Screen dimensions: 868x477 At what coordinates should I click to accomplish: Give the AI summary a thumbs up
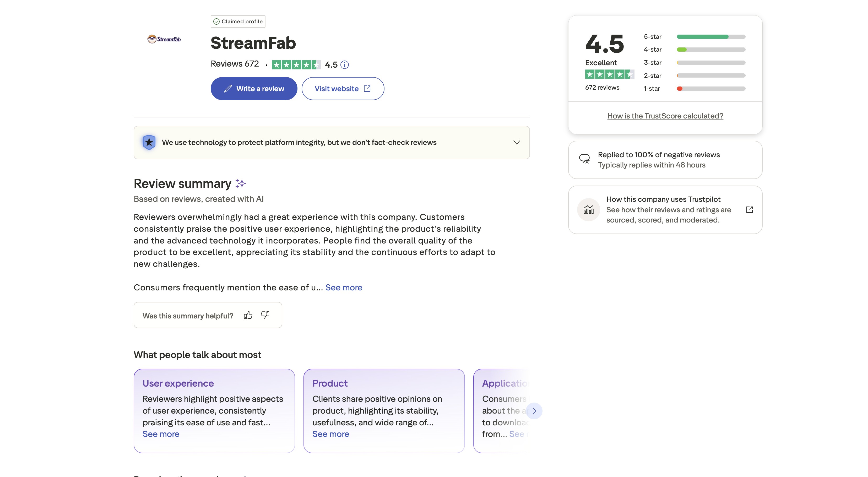tap(248, 315)
